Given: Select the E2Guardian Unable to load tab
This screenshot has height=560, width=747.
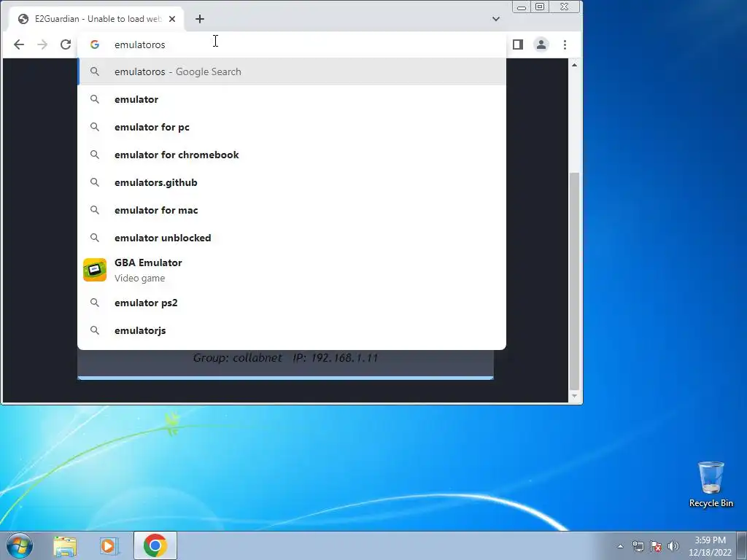Looking at the screenshot, I should tap(97, 19).
